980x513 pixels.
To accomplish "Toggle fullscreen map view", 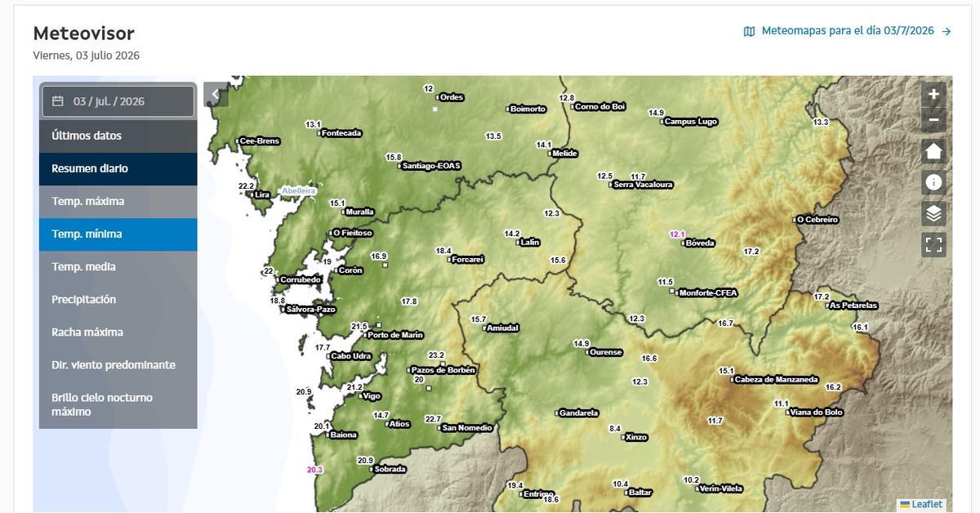I will click(933, 244).
